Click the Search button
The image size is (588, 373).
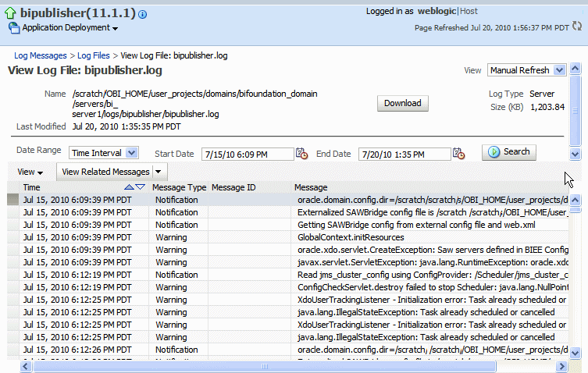509,152
